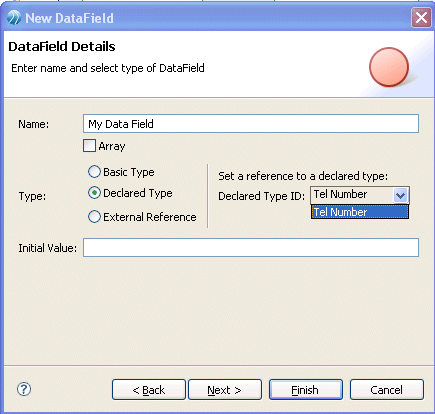Advance the wizard with Next button
435x414 pixels.
[225, 389]
